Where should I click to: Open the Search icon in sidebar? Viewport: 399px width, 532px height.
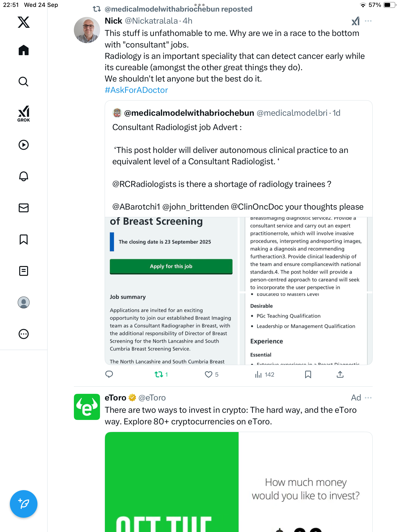24,82
